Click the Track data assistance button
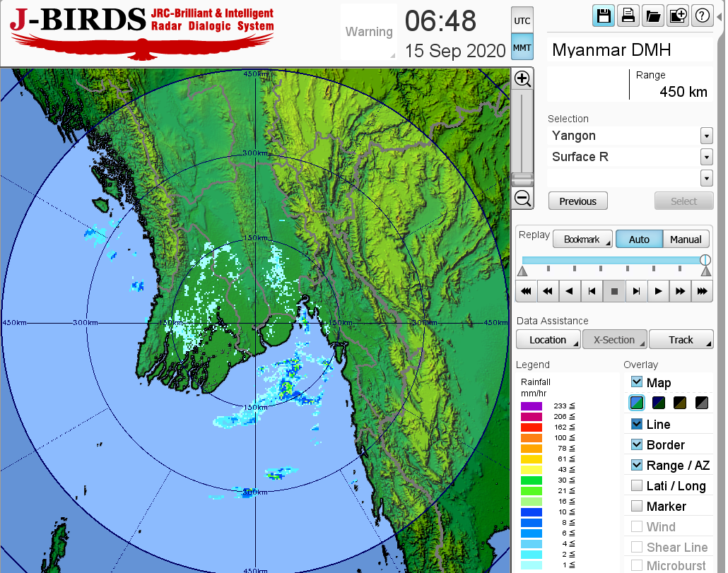728x573 pixels. click(x=681, y=340)
